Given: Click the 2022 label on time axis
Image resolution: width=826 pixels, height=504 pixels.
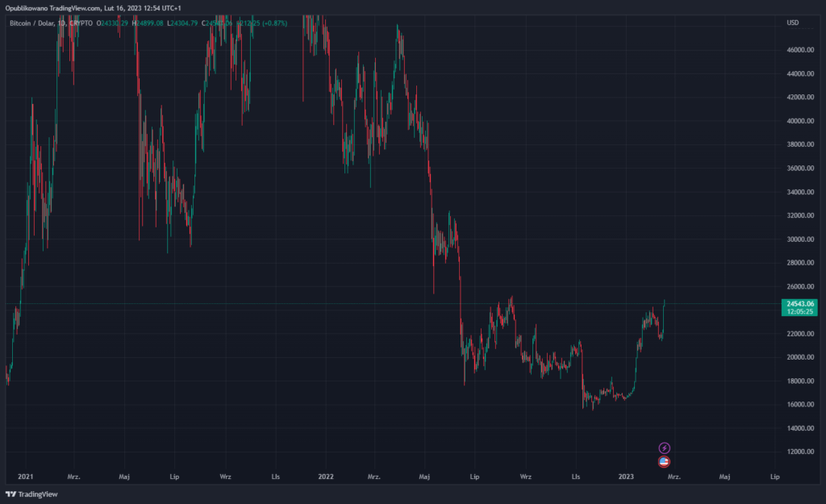Looking at the screenshot, I should tap(327, 477).
